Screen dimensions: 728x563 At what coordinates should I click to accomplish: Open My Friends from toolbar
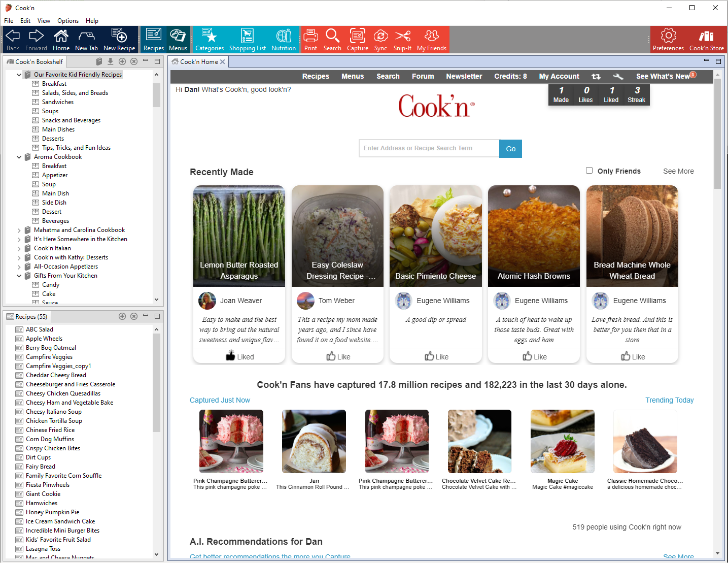tap(432, 40)
